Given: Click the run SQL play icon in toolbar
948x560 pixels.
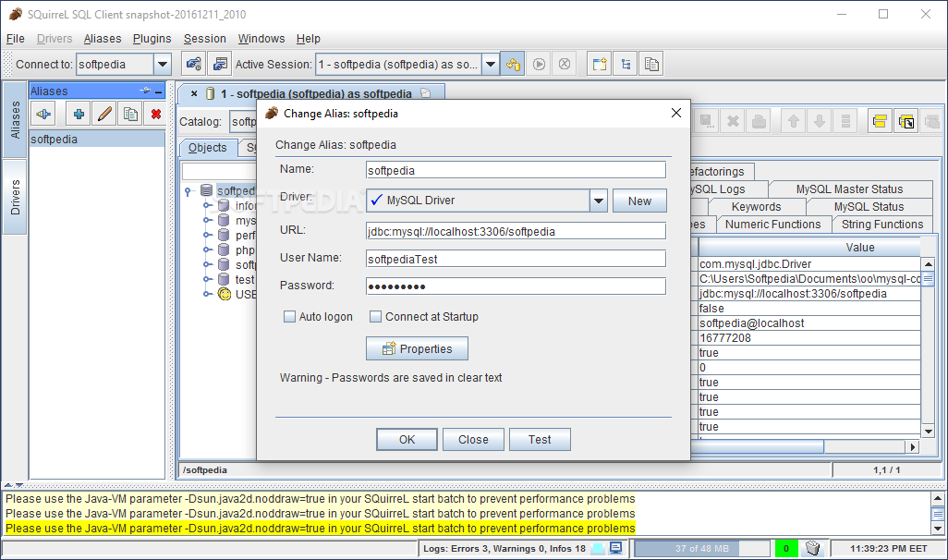Looking at the screenshot, I should pyautogui.click(x=540, y=64).
